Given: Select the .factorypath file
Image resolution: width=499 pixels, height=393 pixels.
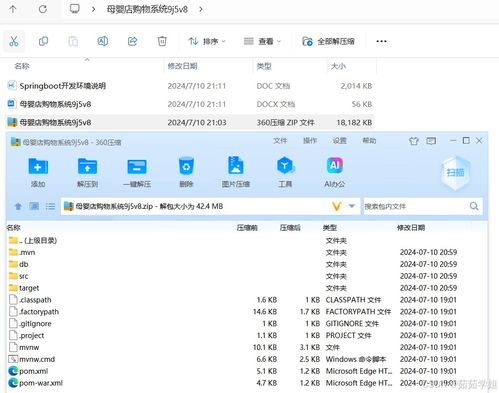Looking at the screenshot, I should tap(34, 312).
